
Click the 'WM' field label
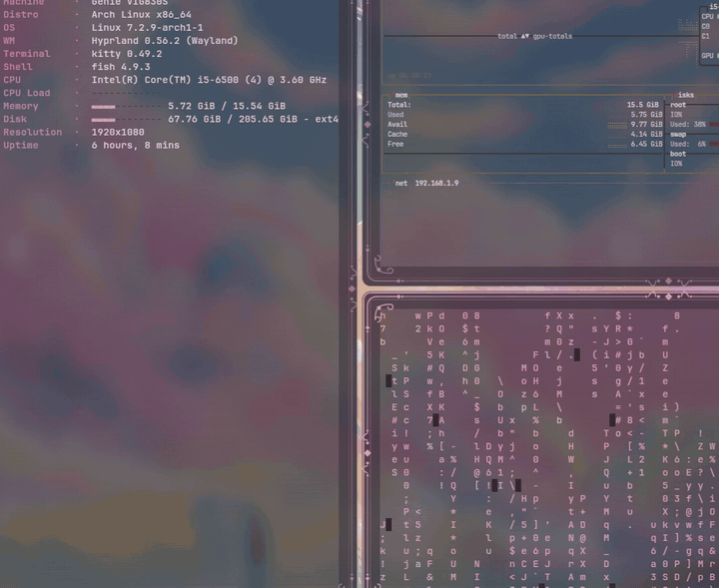click(x=9, y=41)
